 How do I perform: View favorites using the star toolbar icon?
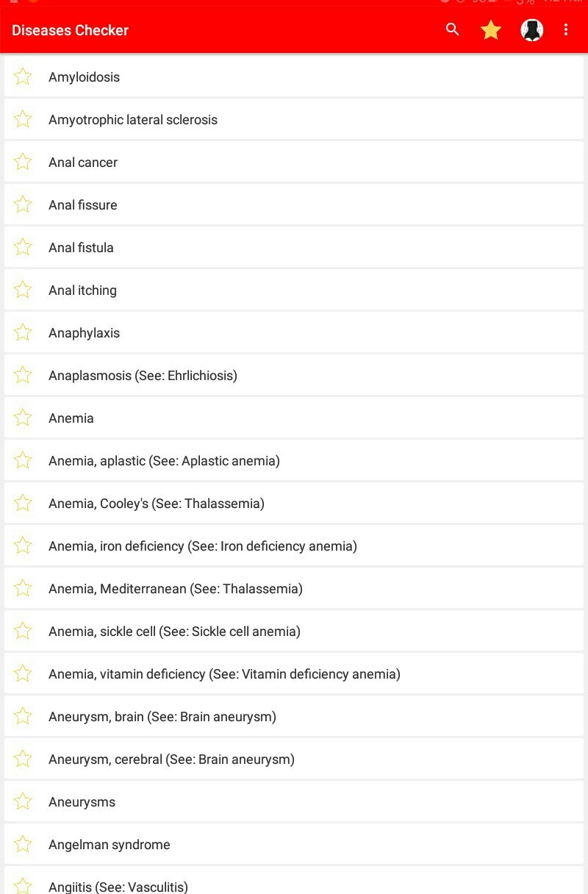490,30
